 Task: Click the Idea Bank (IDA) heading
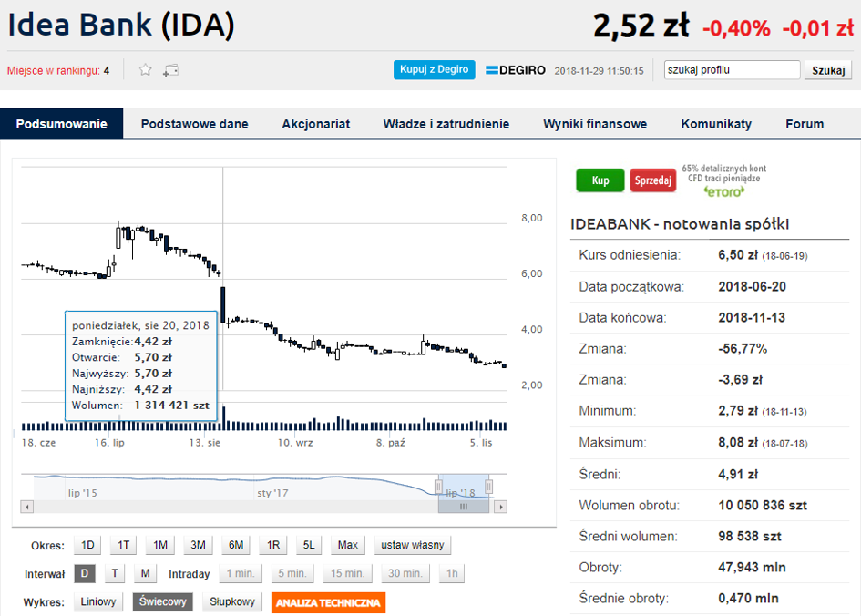tap(121, 26)
